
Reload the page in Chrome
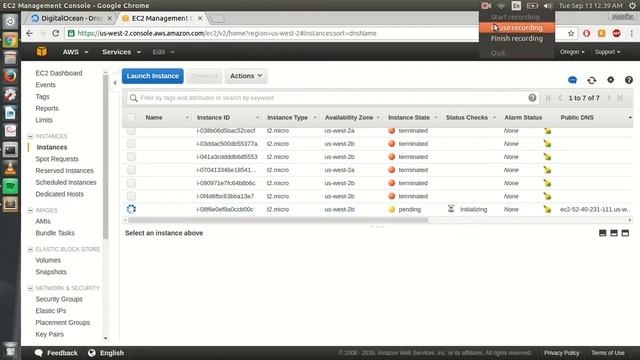click(x=56, y=33)
